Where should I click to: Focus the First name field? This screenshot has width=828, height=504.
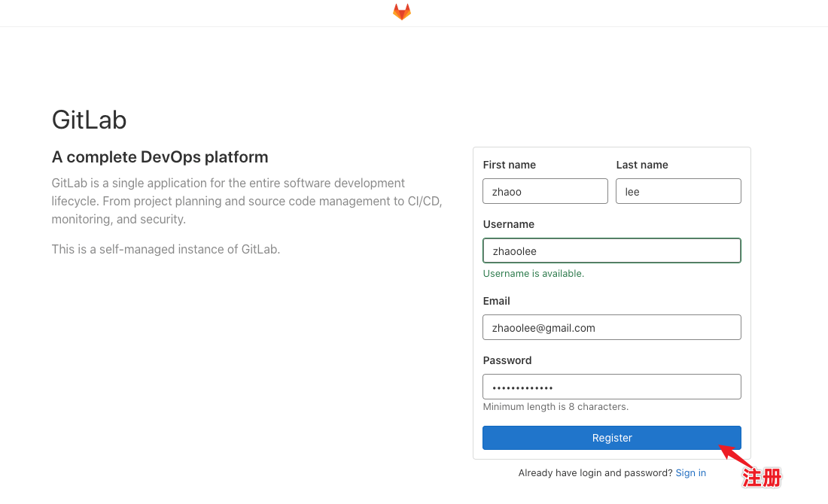[545, 191]
